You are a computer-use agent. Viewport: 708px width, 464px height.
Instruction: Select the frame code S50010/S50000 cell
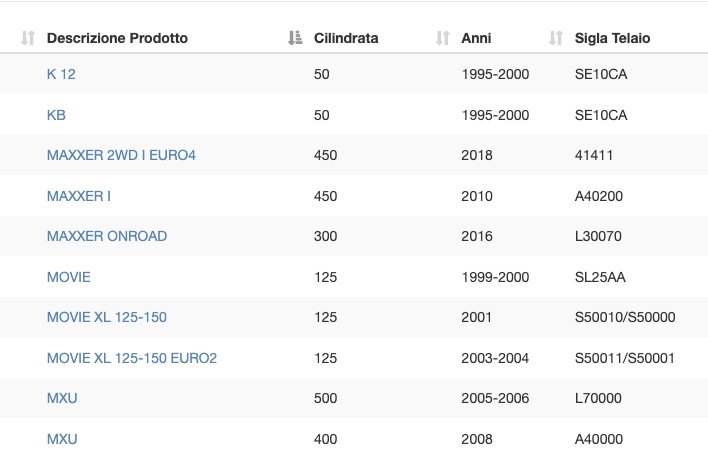tap(625, 317)
